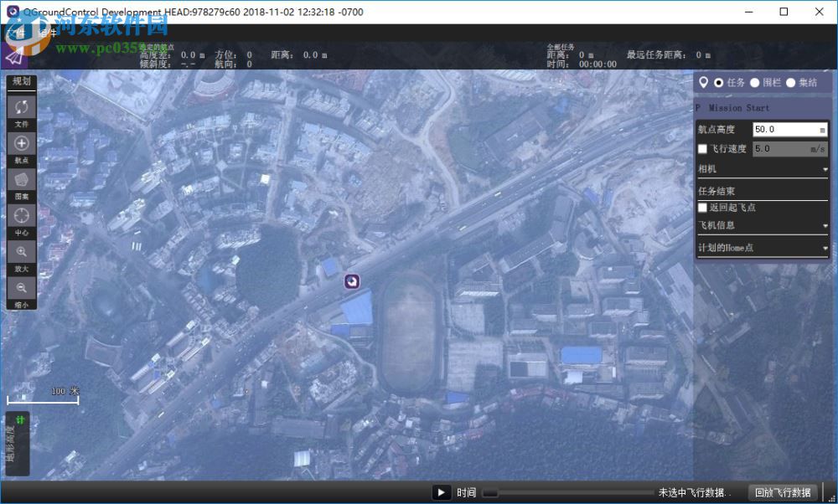Screen dimensions: 838x504
Task: Check the 返回起飞点 option
Action: [702, 207]
